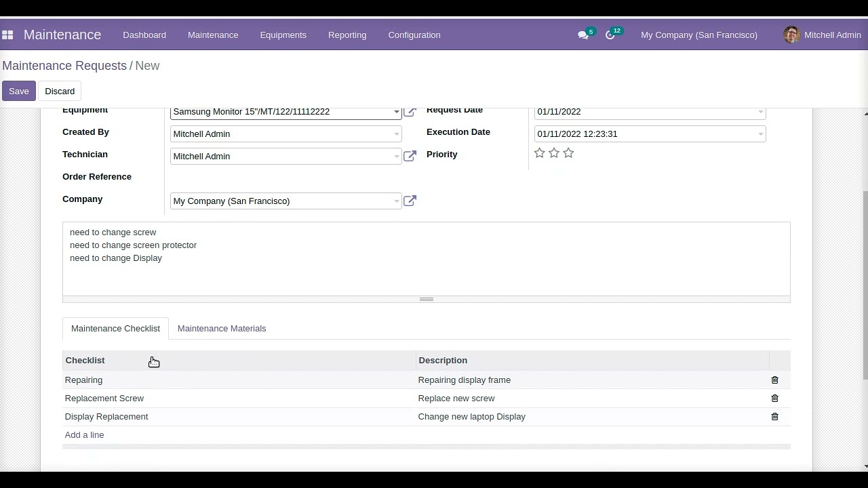Set priority to three stars
The width and height of the screenshot is (868, 488).
[x=568, y=153]
